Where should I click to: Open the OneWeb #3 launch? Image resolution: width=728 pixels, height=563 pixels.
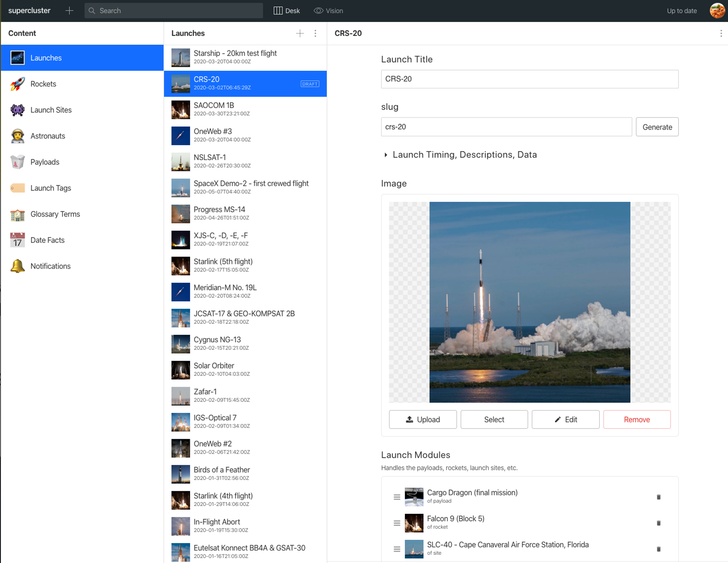coord(245,136)
